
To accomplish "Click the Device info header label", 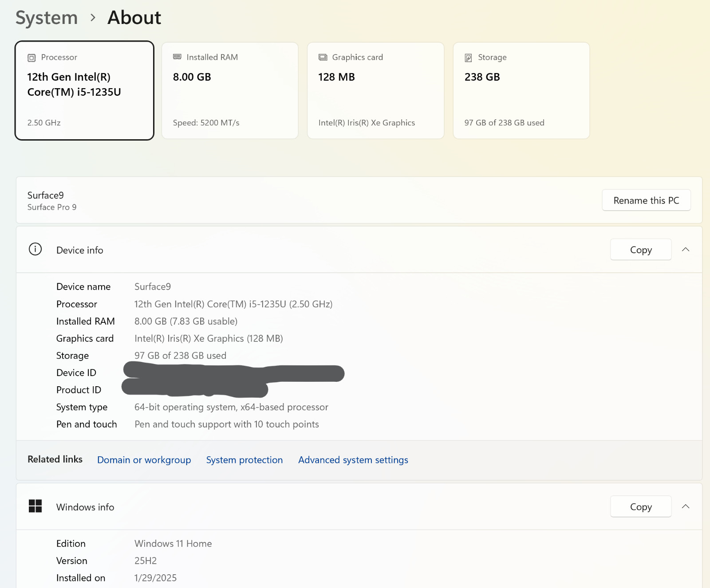I will click(x=80, y=250).
